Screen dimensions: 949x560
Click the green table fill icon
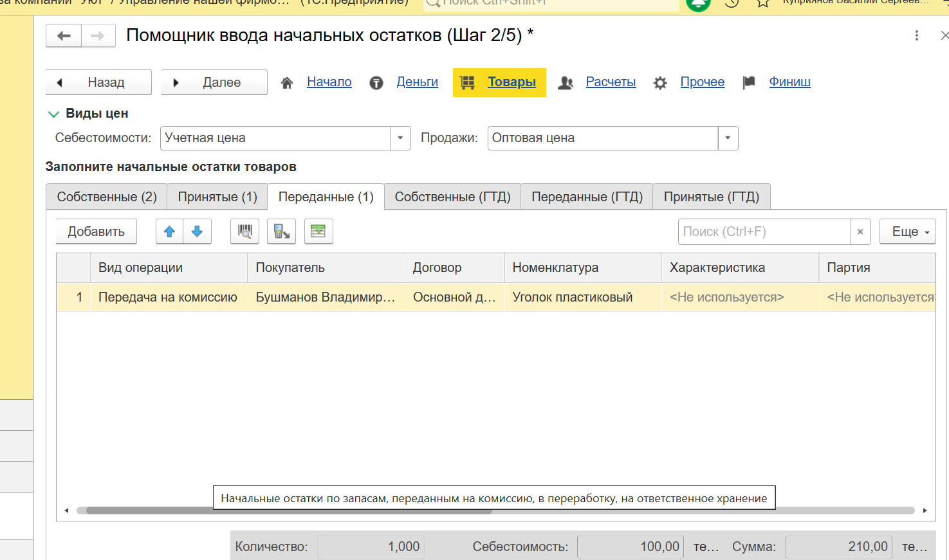(318, 231)
